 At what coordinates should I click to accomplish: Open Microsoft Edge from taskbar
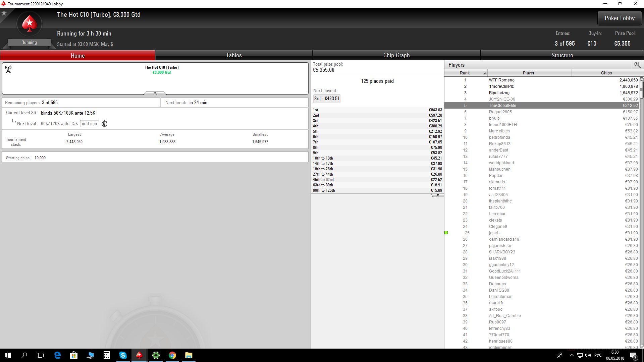pyautogui.click(x=57, y=355)
